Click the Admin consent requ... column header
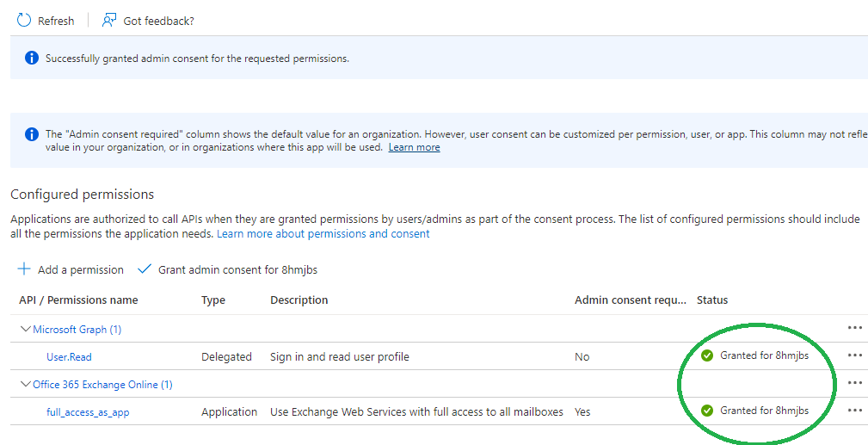This screenshot has width=868, height=445. tap(631, 300)
